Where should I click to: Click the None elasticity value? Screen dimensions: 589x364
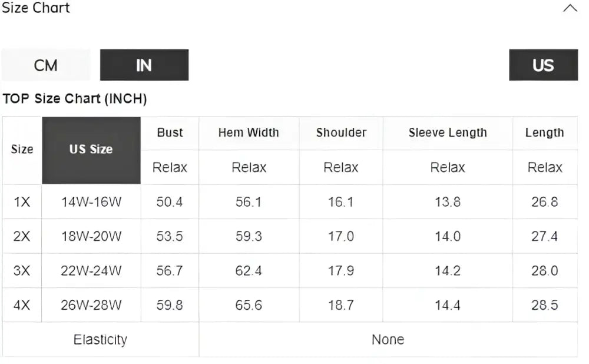(388, 340)
